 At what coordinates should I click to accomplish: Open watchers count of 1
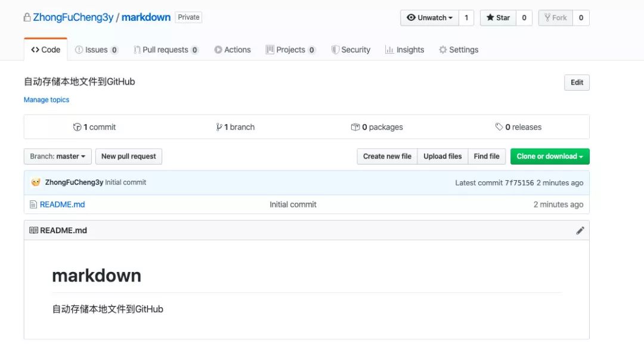(466, 18)
